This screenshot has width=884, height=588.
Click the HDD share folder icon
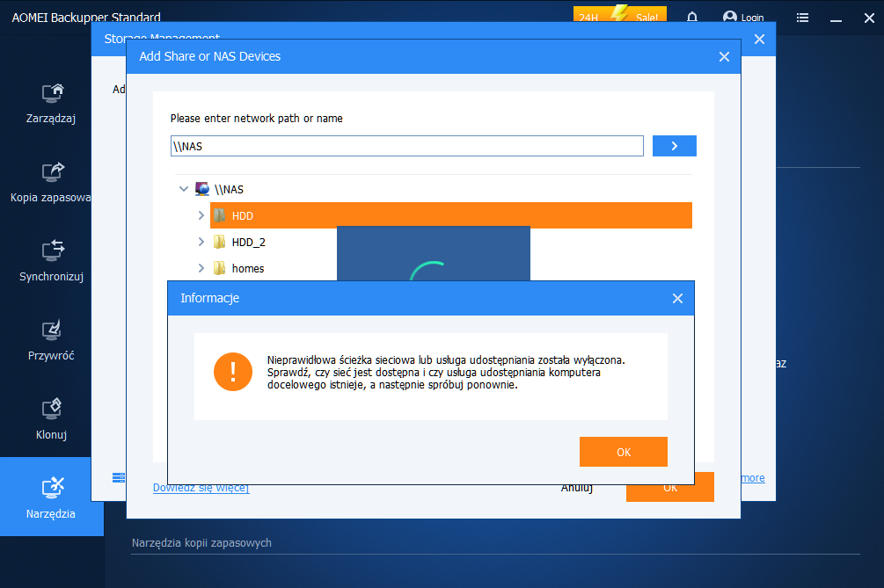pyautogui.click(x=219, y=215)
